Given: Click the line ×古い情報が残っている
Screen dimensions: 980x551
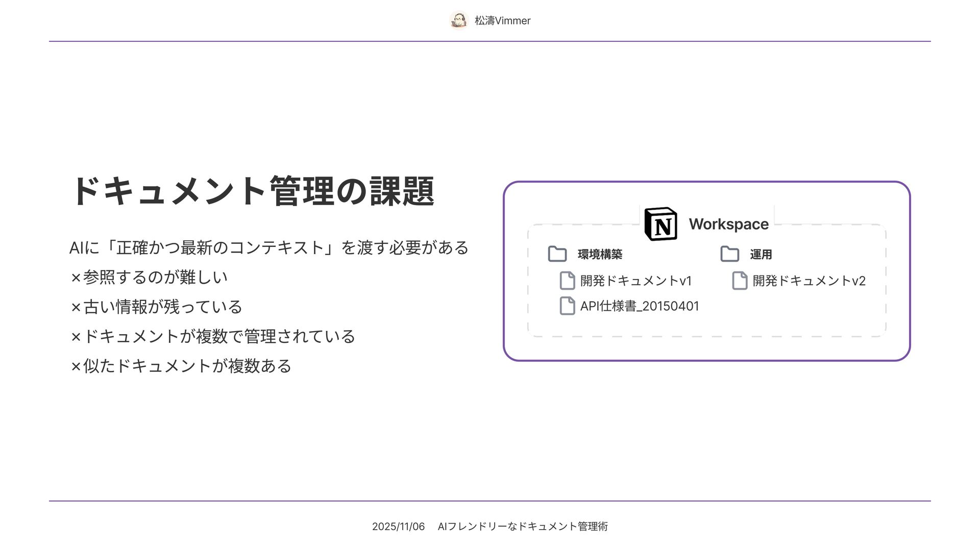Looking at the screenshot, I should click(156, 307).
